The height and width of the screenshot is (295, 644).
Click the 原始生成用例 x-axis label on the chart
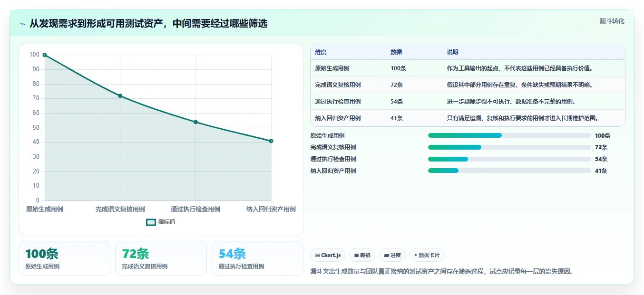(x=45, y=209)
